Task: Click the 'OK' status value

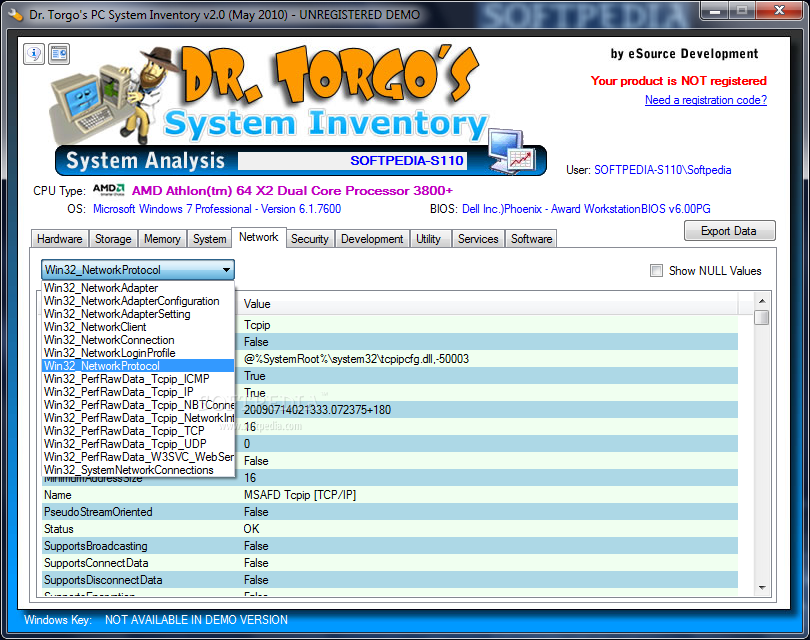Action: (251, 529)
